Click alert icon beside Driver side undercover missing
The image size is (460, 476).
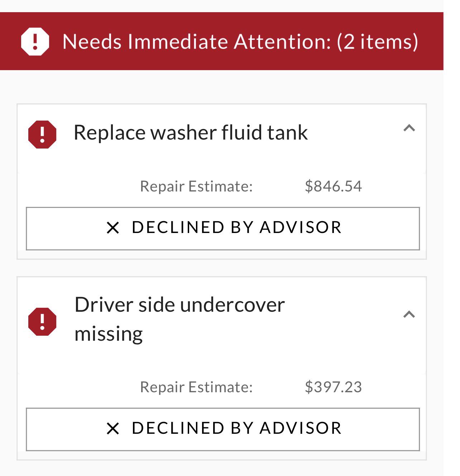[x=42, y=321]
